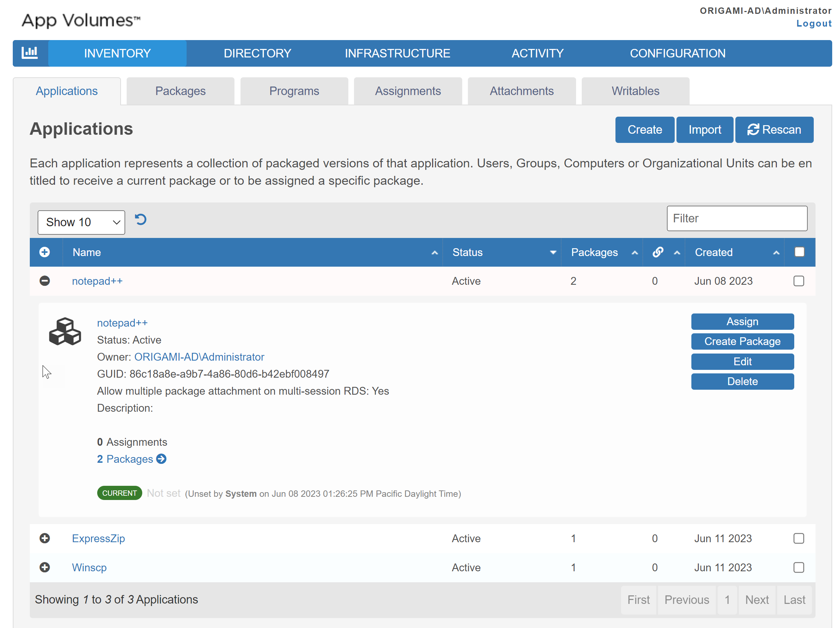Open the notepad++ link in the details panel
The width and height of the screenshot is (840, 628).
[x=122, y=323]
